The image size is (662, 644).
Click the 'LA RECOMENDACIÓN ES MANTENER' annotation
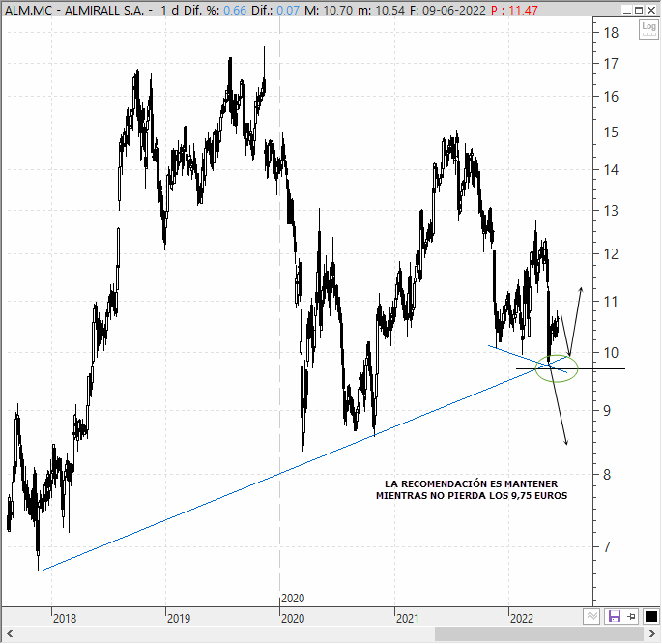[x=472, y=483]
